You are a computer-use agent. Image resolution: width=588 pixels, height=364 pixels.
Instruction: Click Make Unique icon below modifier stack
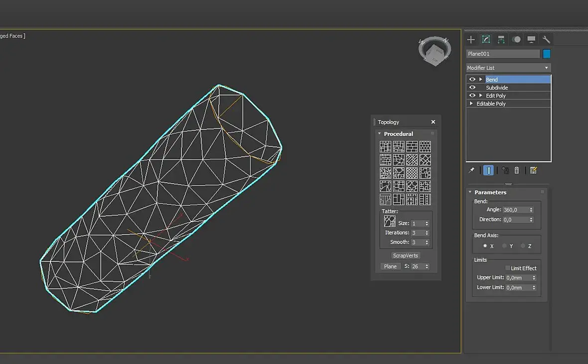click(x=505, y=170)
